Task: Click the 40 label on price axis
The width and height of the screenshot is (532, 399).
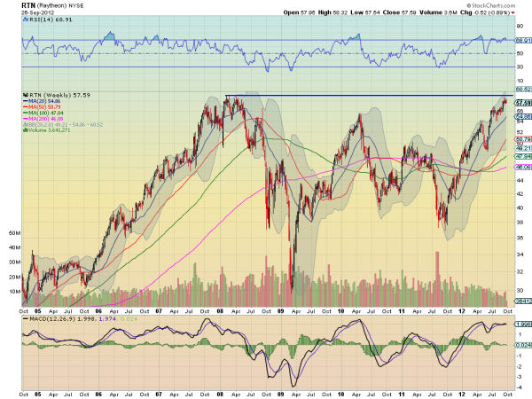Action: click(x=520, y=207)
